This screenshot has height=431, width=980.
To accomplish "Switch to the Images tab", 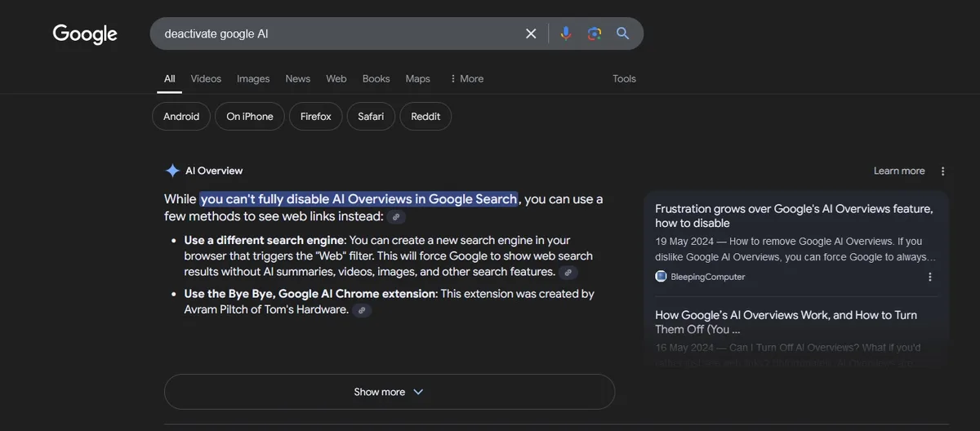I will point(253,79).
